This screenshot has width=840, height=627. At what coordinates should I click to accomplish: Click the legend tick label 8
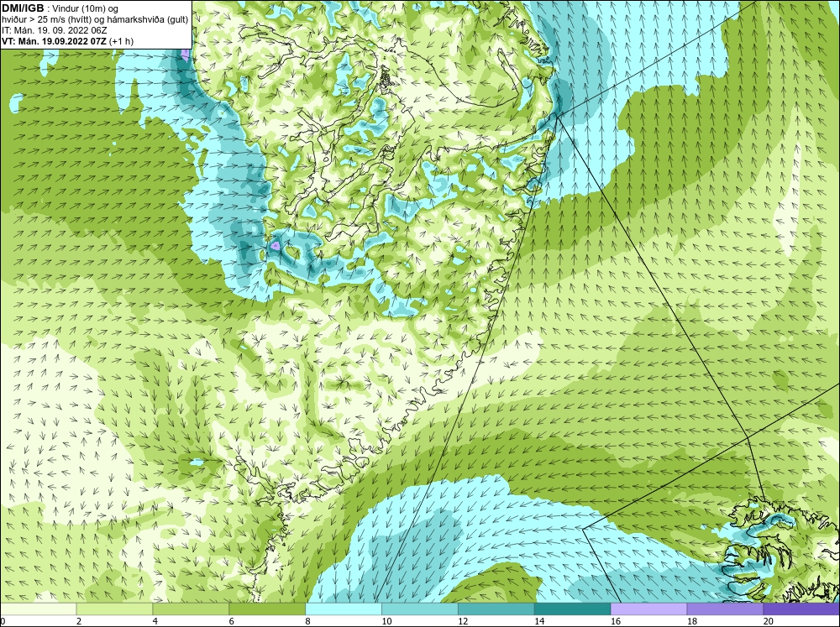(x=309, y=621)
